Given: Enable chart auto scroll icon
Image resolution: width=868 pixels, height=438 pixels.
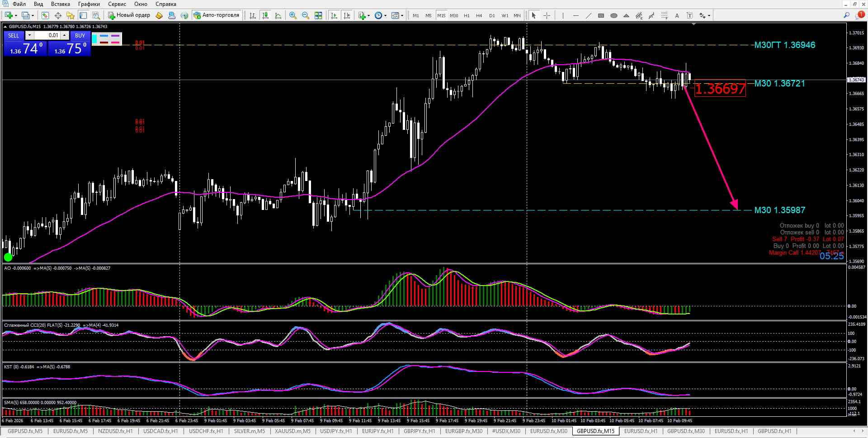Looking at the screenshot, I should 334,15.
